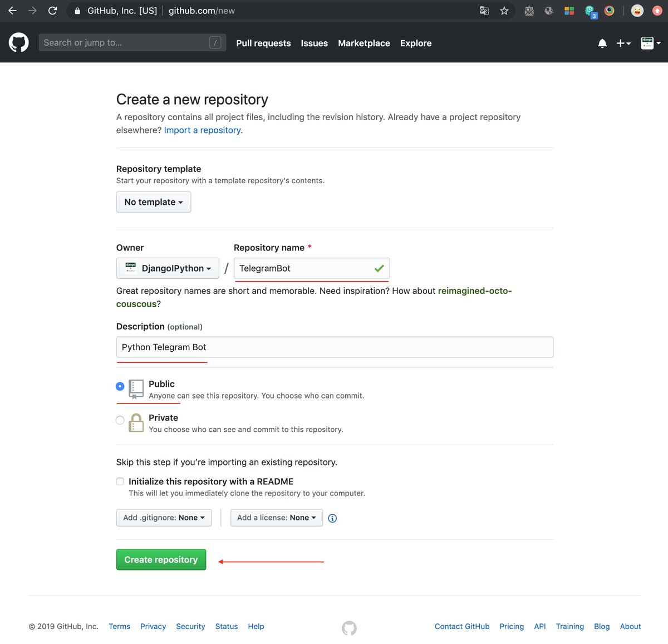Open the Owner DjangoIPython dropdown

(168, 268)
